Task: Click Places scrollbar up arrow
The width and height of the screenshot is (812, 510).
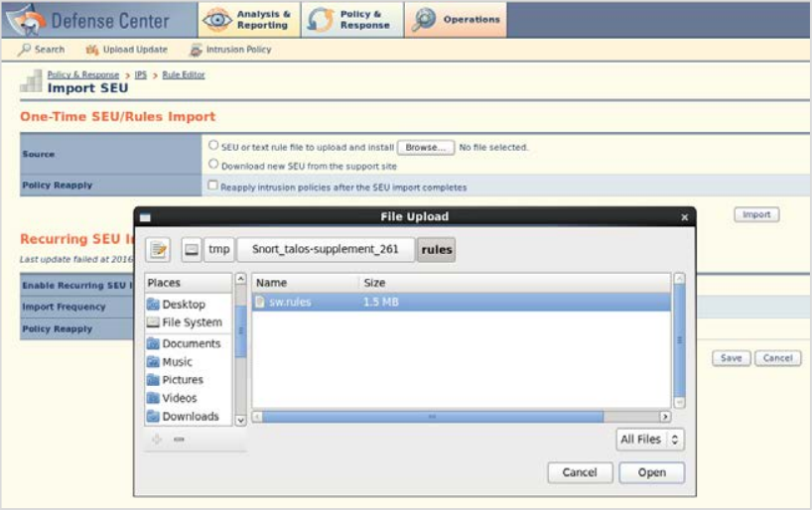Action: click(241, 279)
